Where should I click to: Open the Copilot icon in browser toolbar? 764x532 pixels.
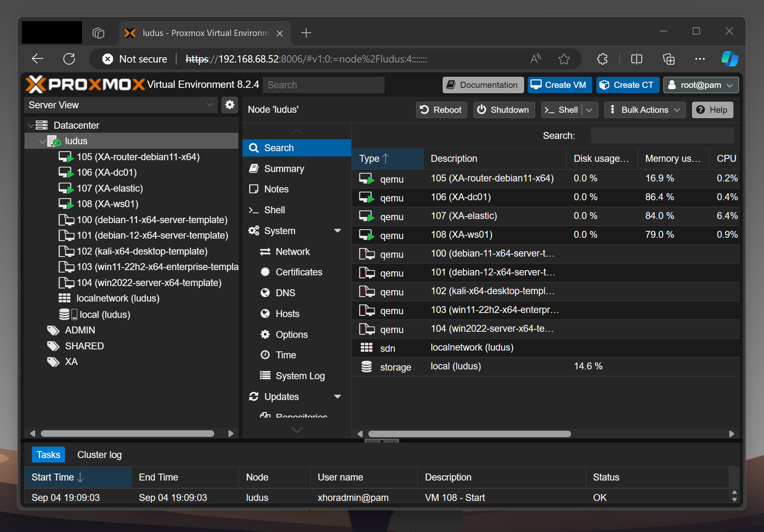pyautogui.click(x=730, y=59)
